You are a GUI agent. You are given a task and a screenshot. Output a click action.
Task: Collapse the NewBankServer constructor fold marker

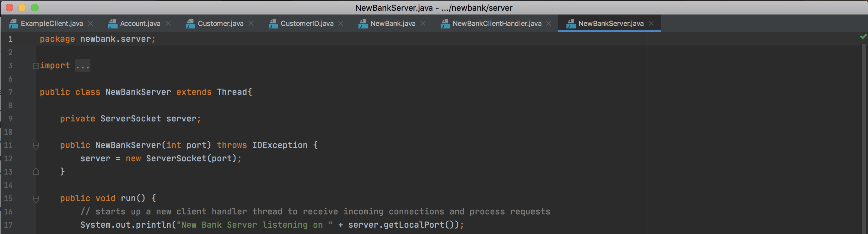coord(36,146)
